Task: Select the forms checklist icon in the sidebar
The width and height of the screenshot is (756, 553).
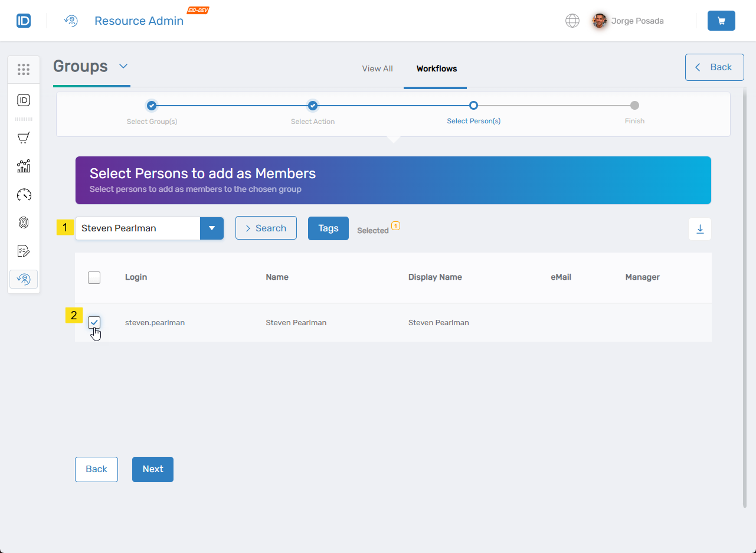Action: tap(24, 250)
